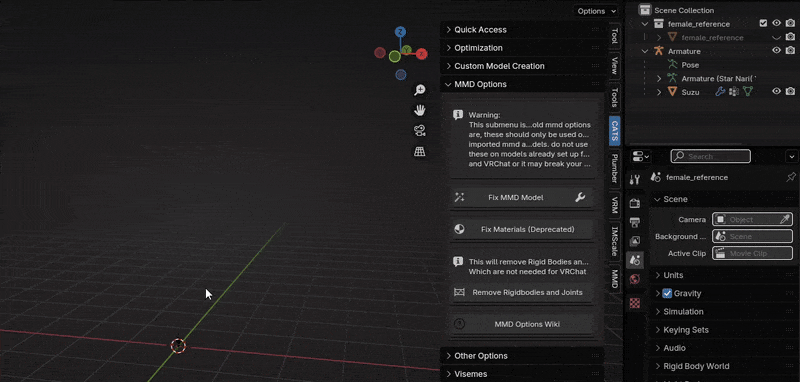Click the zoom magnifier viewport icon
The height and width of the screenshot is (382, 800).
(419, 90)
